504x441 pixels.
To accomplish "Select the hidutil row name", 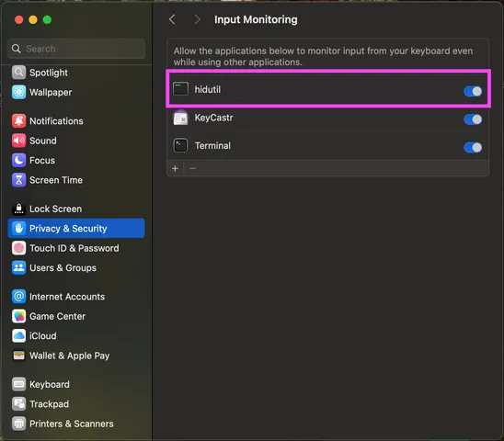I will pyautogui.click(x=208, y=89).
